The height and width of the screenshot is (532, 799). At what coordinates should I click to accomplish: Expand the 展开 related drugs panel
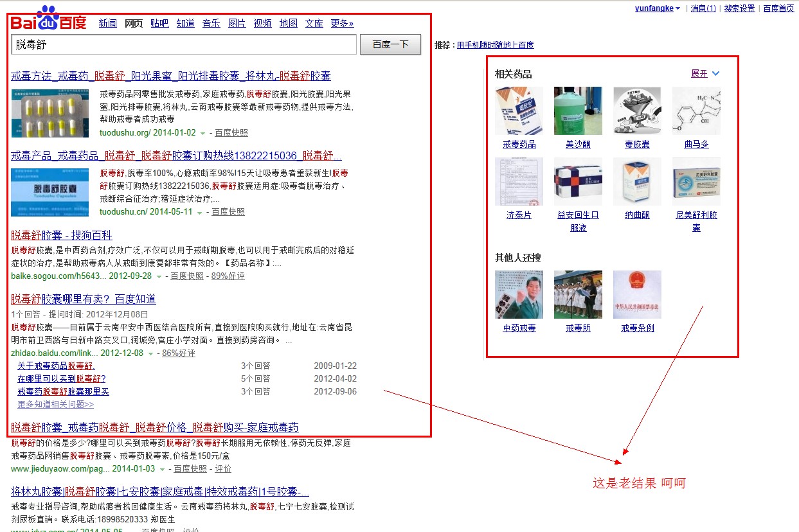pyautogui.click(x=705, y=74)
